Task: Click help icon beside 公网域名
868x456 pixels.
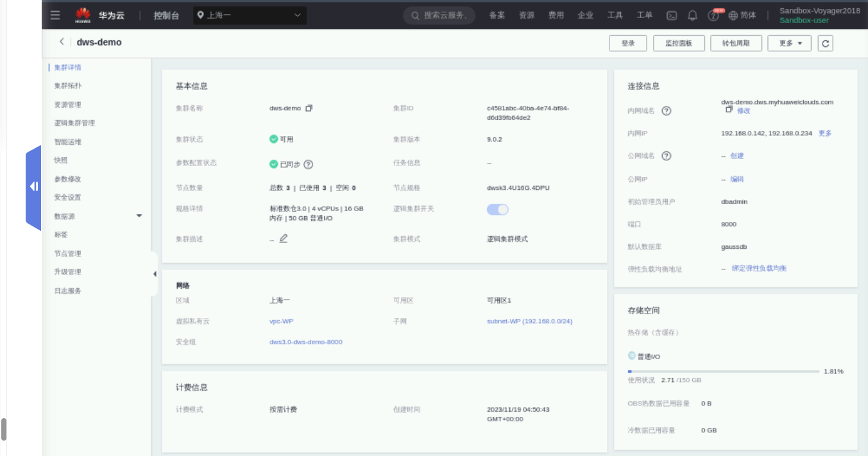Action: tap(666, 156)
